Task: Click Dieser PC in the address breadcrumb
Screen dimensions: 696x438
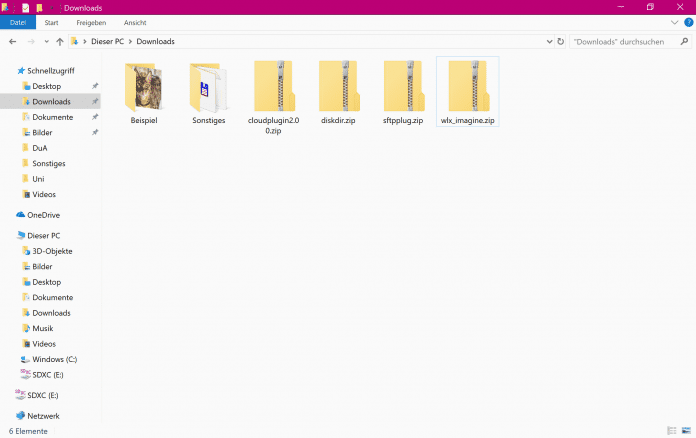Action: coord(105,41)
